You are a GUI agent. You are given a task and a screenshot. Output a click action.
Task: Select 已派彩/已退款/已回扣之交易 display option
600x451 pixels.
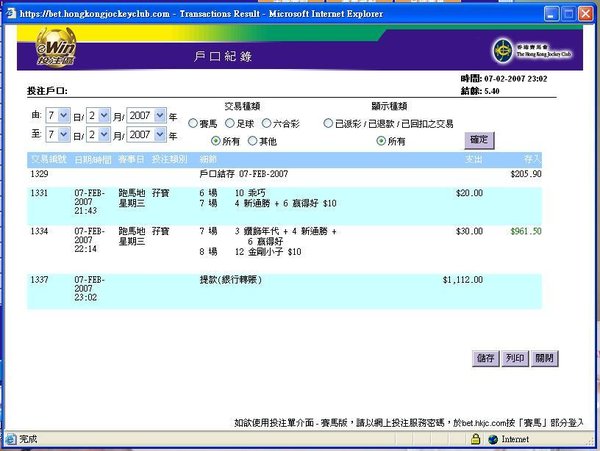point(328,123)
